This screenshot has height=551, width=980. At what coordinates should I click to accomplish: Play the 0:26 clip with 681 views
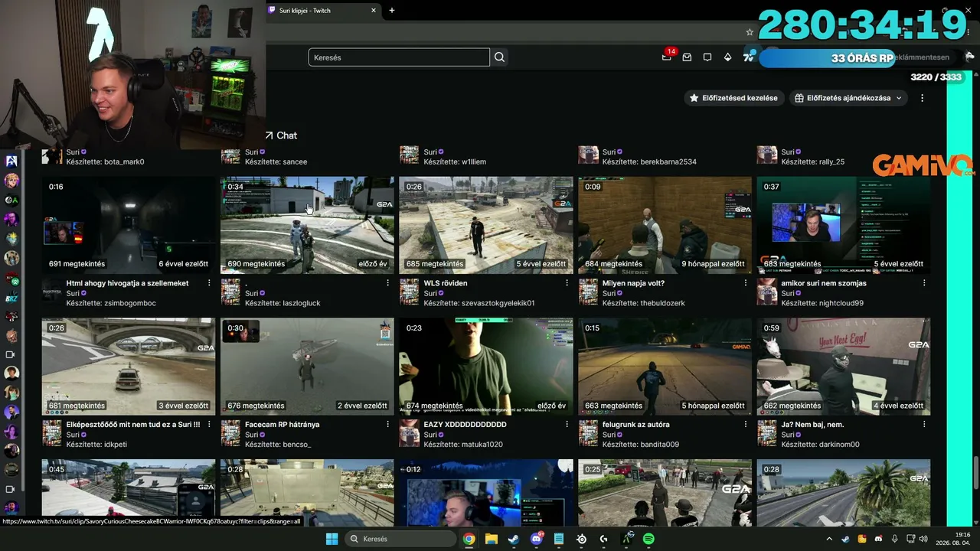tap(129, 367)
